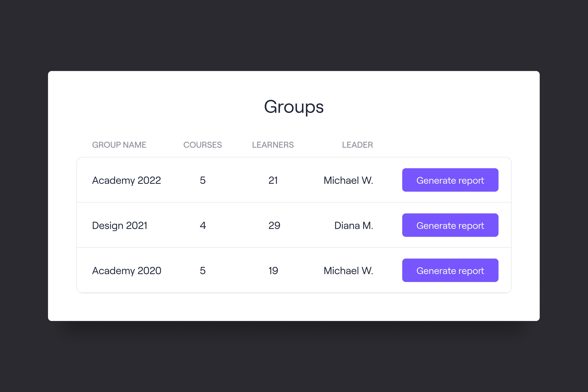
Task: Click courses count 5 for Academy 2022
Action: click(203, 180)
